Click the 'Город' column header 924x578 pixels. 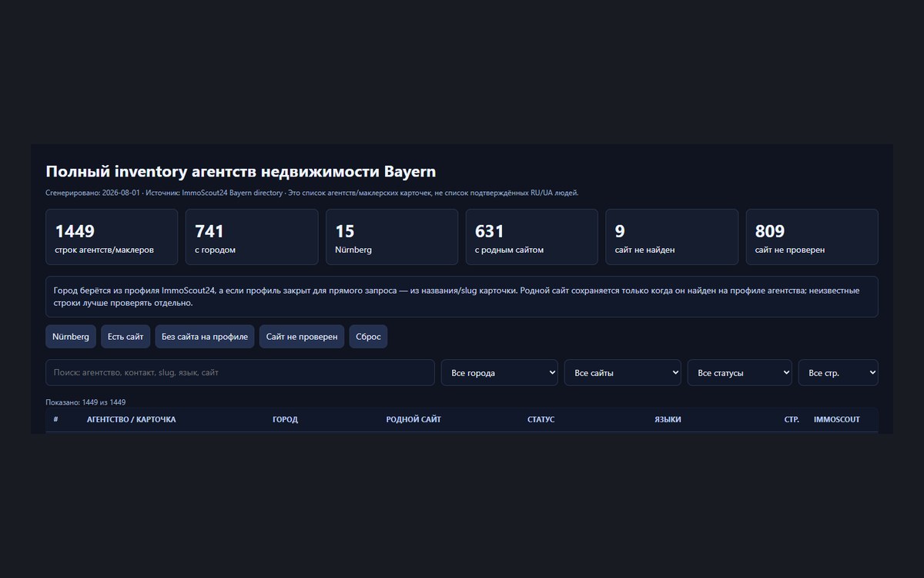point(285,419)
